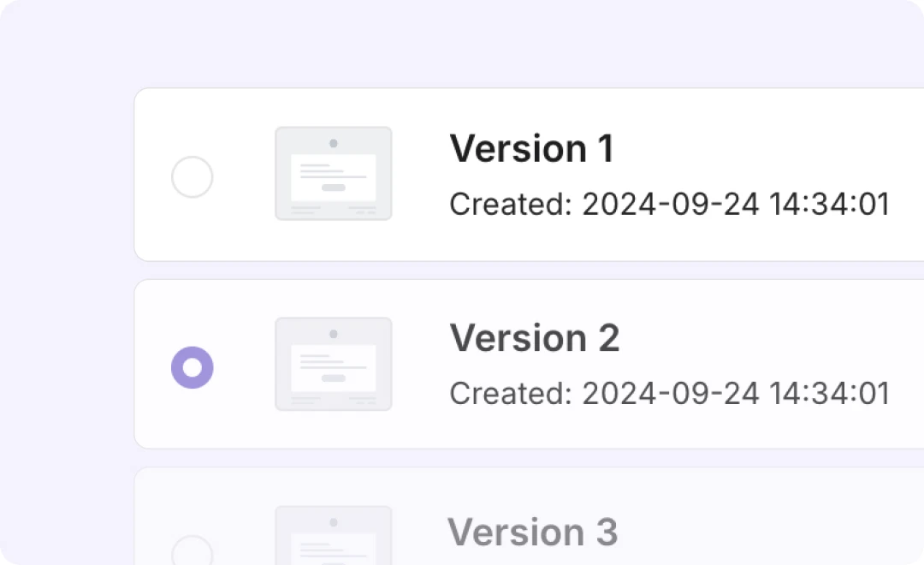
Task: Open the Version 2 preview thumbnail
Action: (x=334, y=364)
